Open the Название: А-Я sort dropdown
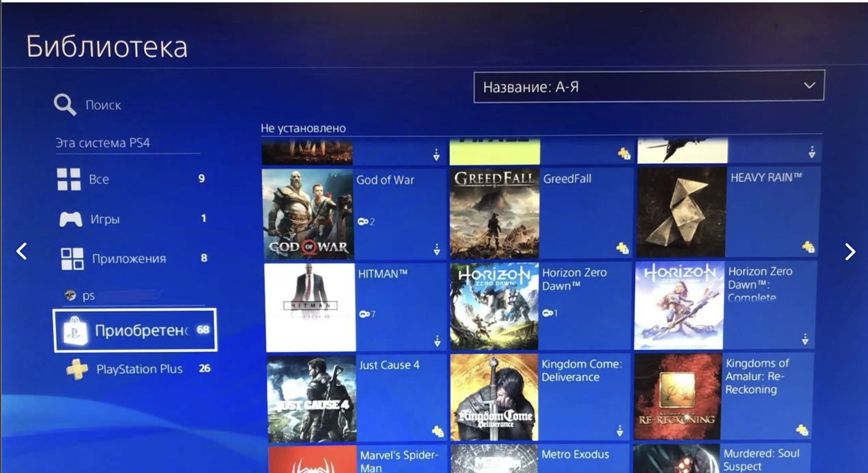 (x=649, y=87)
